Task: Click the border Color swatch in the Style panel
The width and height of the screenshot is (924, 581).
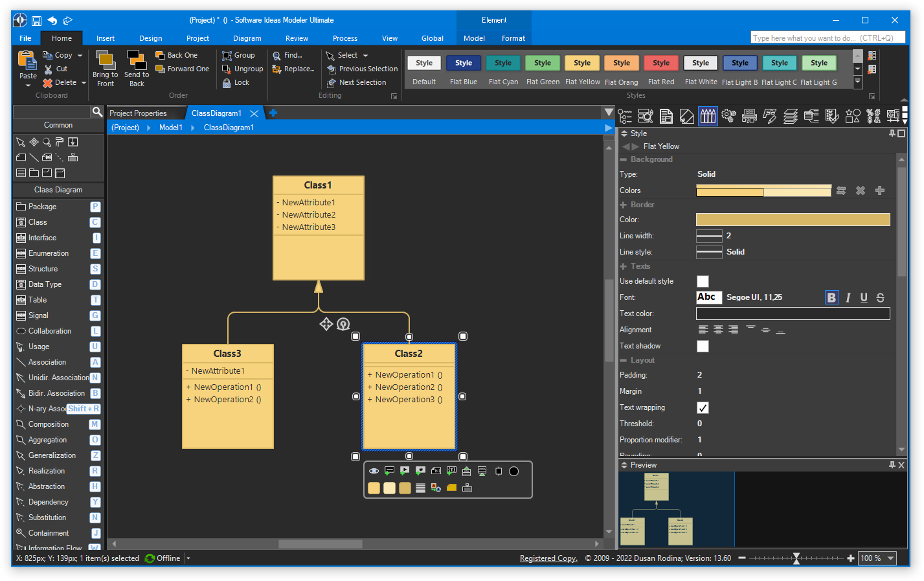Action: pyautogui.click(x=793, y=220)
